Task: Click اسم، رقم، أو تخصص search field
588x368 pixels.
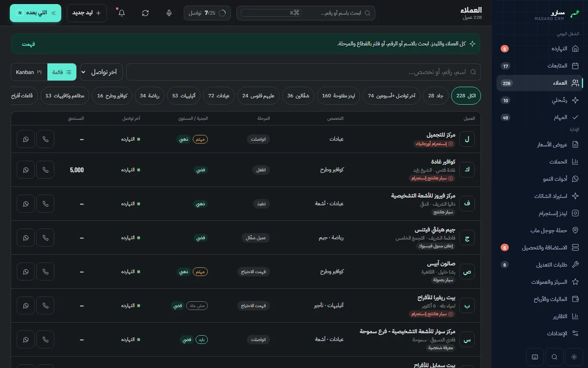Action: [303, 72]
